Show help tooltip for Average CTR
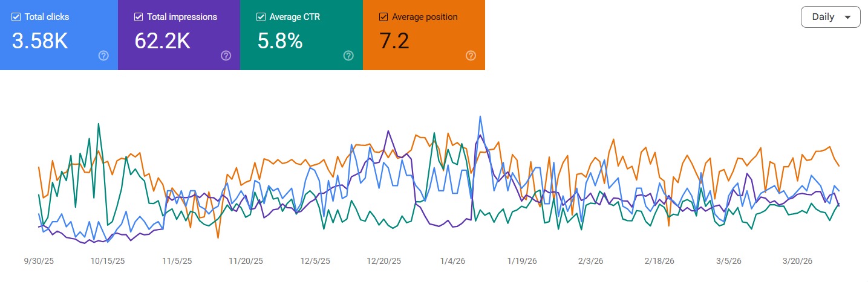 tap(348, 56)
